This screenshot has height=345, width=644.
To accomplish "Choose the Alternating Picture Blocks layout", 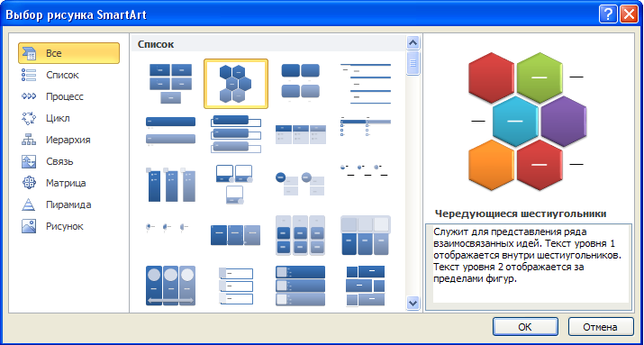I will (366, 286).
